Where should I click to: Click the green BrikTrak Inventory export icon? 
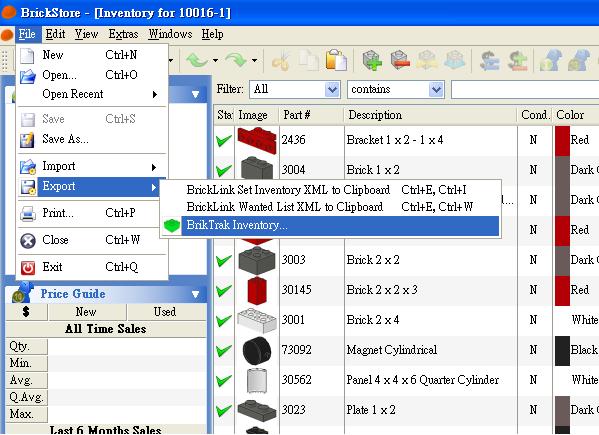[172, 225]
